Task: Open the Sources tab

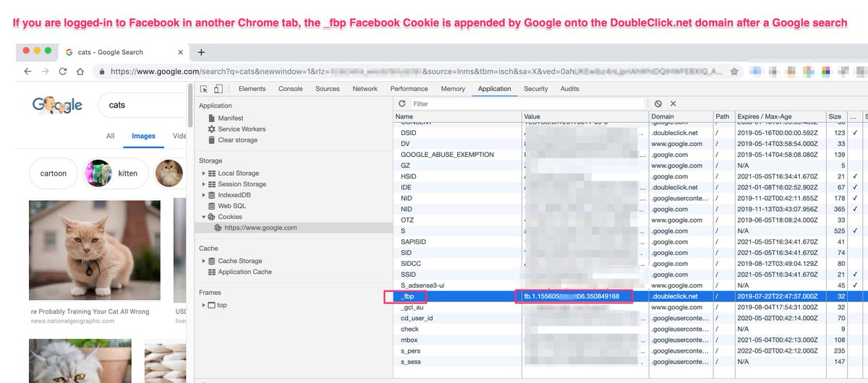Action: coord(328,89)
